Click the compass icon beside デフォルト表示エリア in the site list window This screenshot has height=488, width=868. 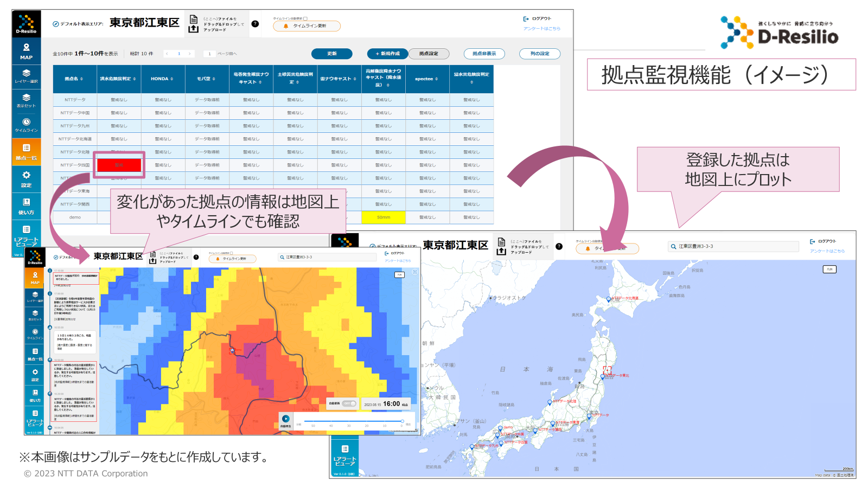pos(56,24)
